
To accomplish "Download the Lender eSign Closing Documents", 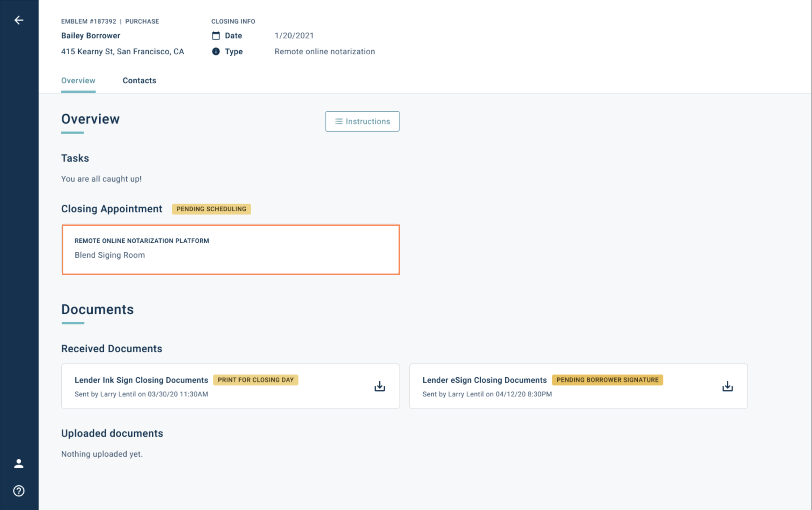I will pyautogui.click(x=727, y=386).
